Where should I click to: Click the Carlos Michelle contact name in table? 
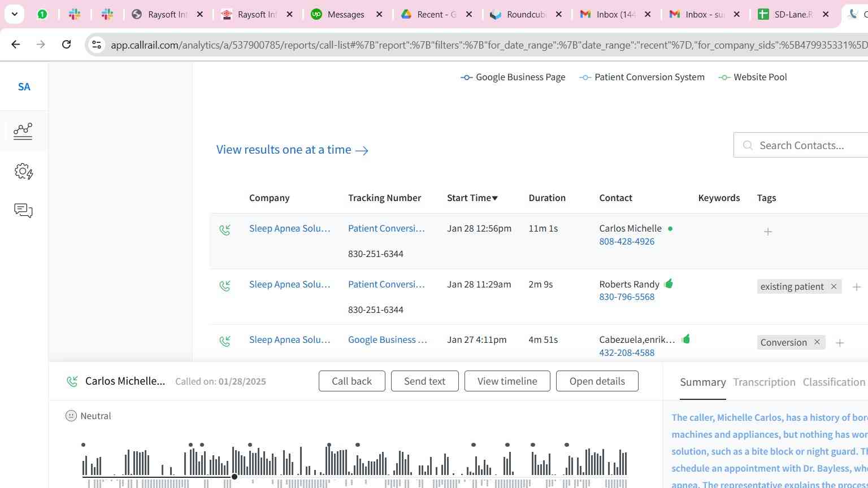[x=630, y=228]
